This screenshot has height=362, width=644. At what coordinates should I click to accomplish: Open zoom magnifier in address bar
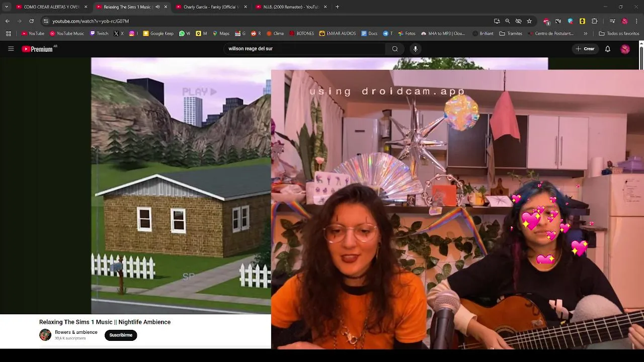pos(508,21)
